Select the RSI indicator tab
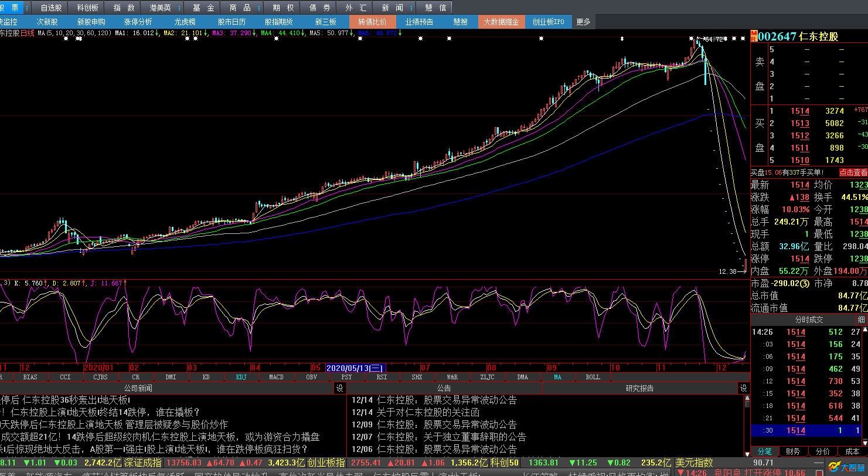The image size is (868, 476). point(382,378)
